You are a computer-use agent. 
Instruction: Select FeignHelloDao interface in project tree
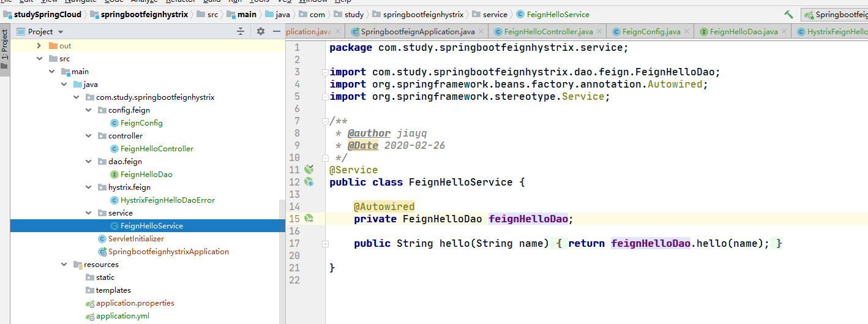tap(146, 175)
